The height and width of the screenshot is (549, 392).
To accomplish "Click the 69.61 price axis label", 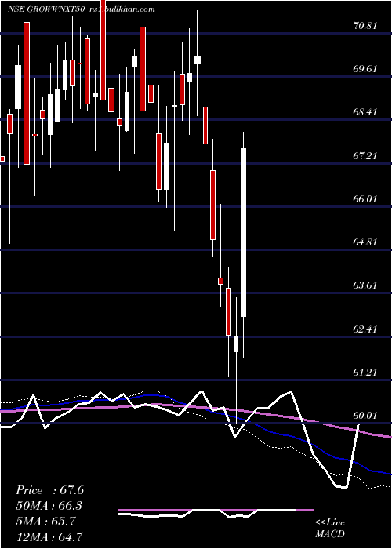I will [x=365, y=69].
